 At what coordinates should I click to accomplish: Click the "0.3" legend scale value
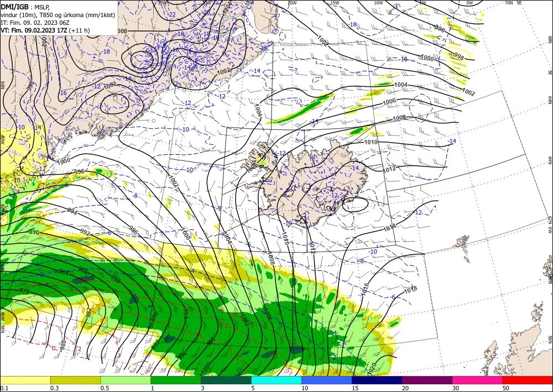54,388
